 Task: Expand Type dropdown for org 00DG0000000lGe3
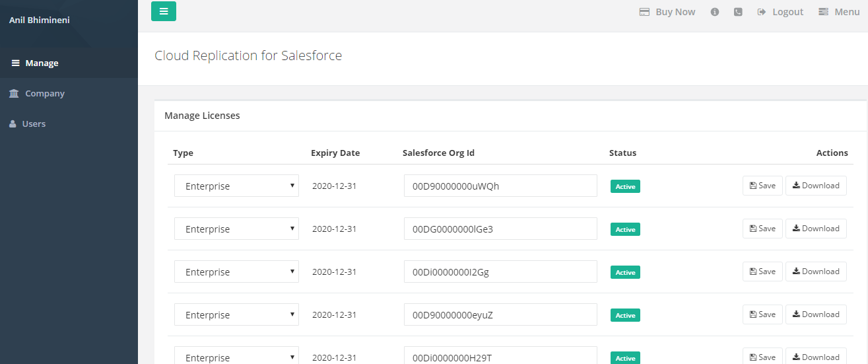tap(236, 229)
